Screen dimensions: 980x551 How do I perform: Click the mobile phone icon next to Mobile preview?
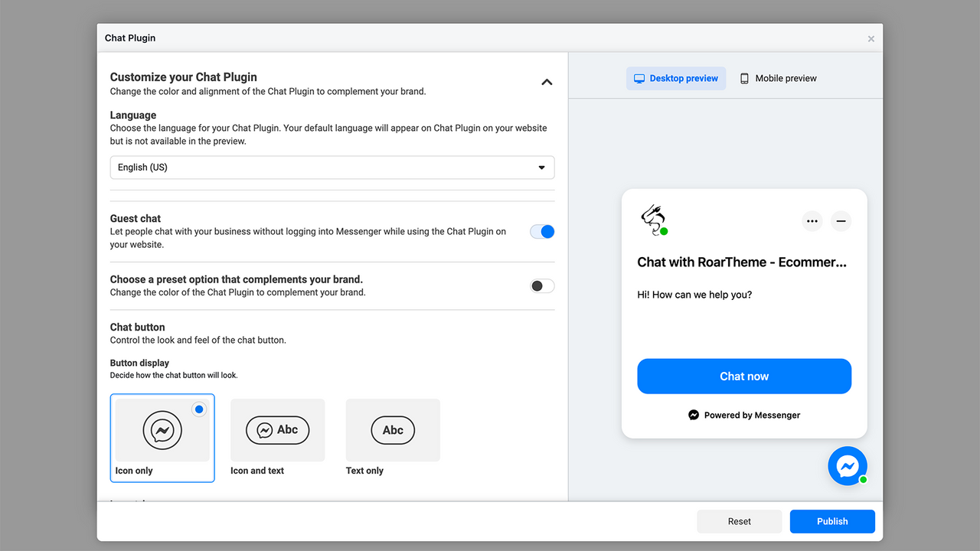(743, 78)
